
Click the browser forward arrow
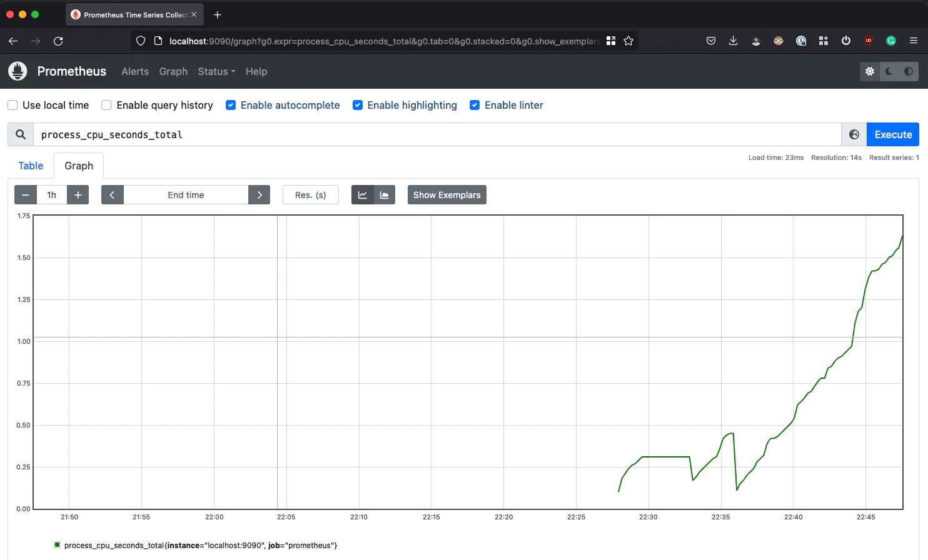point(36,41)
